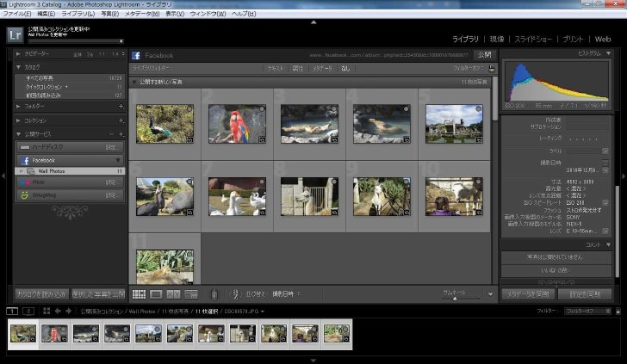Open the filmstrip filter preset dropdown
627x364 pixels.
click(x=587, y=311)
